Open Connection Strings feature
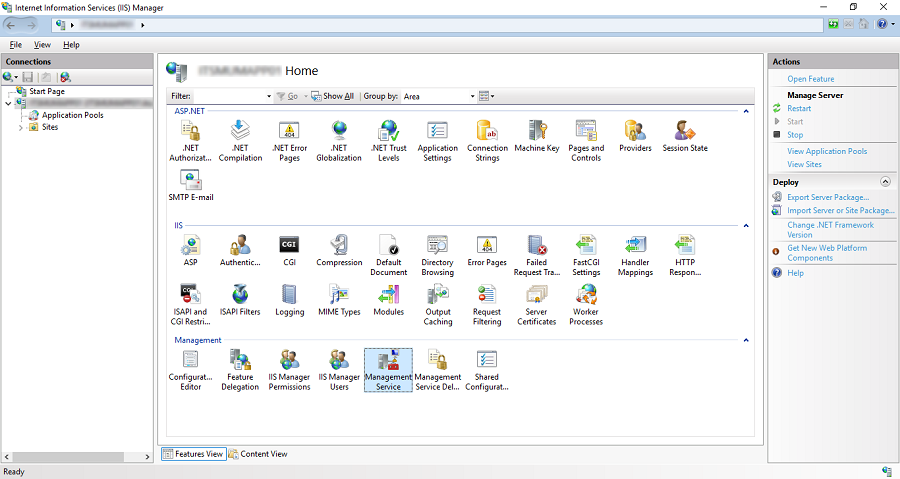Image resolution: width=900 pixels, height=479 pixels. pyautogui.click(x=487, y=141)
